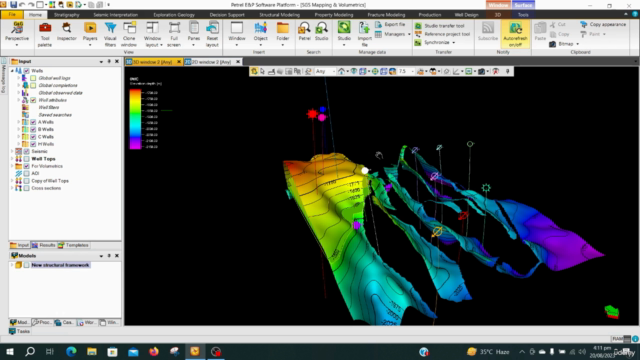The image size is (640, 360).
Task: Uncheck the A Wells checkbox
Action: [33, 122]
